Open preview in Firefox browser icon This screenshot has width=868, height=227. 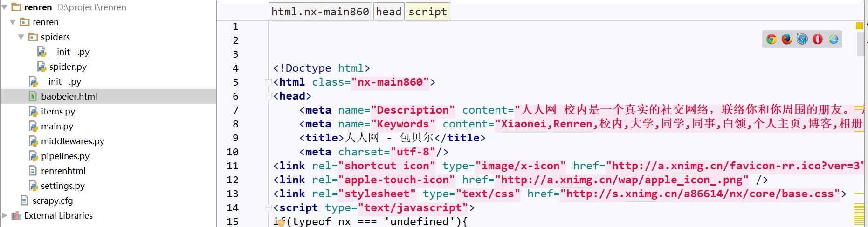point(787,39)
